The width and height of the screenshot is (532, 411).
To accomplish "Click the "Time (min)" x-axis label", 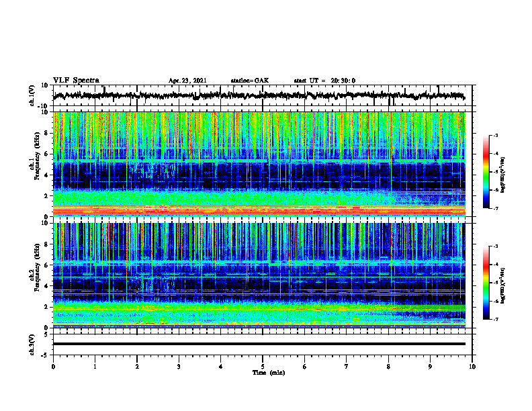I will (x=269, y=373).
